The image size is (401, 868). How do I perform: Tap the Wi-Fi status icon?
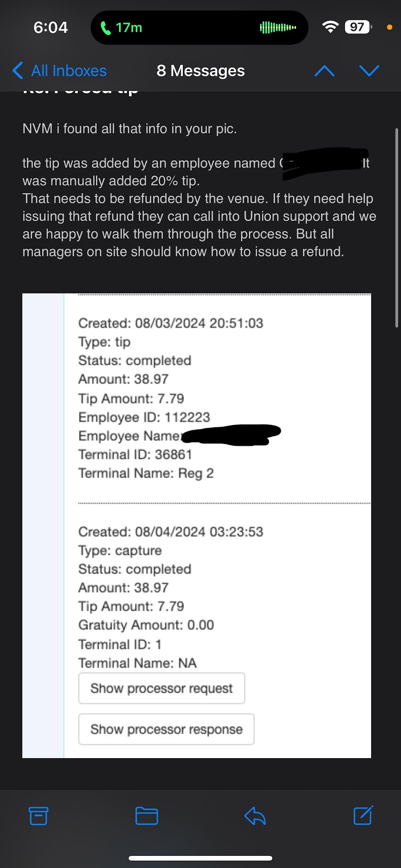330,27
